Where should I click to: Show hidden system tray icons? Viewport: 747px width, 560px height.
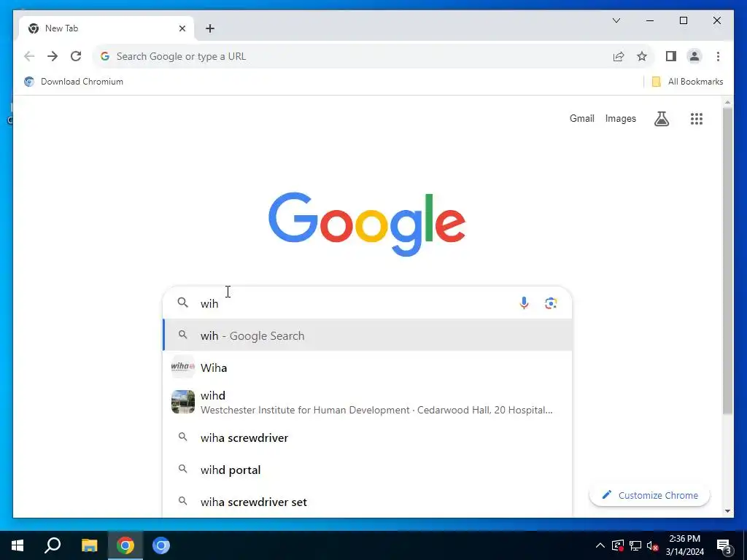click(600, 545)
